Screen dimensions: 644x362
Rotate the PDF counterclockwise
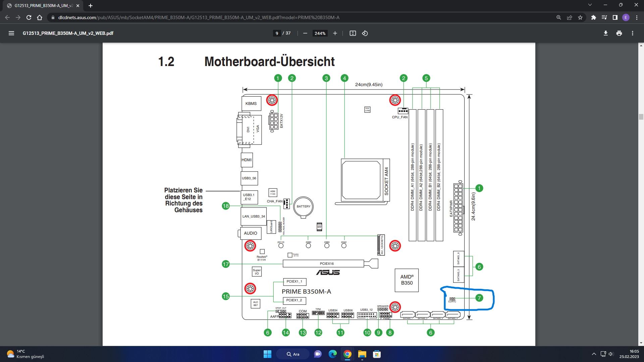[365, 33]
